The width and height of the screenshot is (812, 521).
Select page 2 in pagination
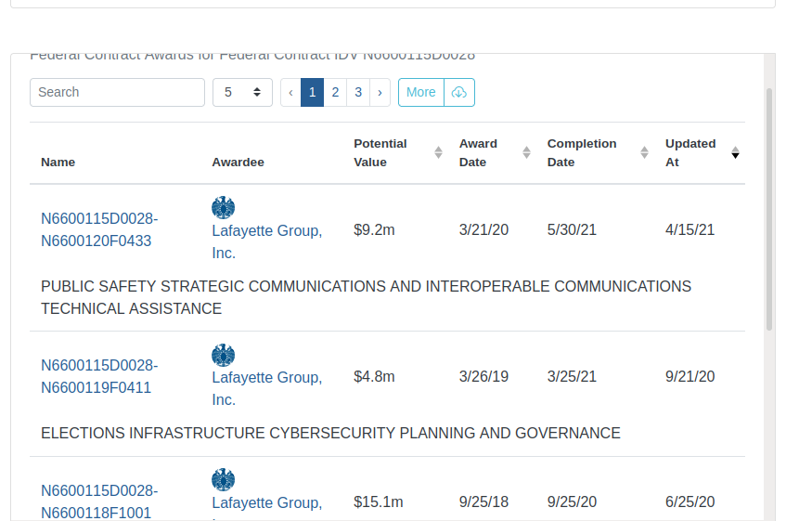coord(335,92)
